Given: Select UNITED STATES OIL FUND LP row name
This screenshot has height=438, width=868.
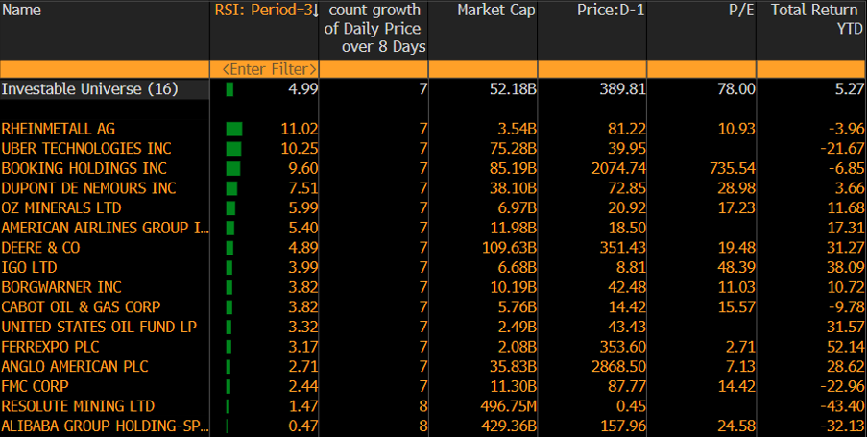Looking at the screenshot, I should 99,327.
